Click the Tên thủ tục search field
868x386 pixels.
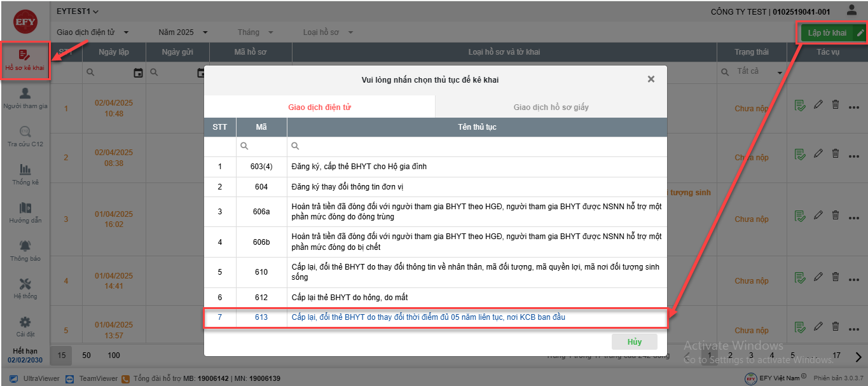(477, 146)
